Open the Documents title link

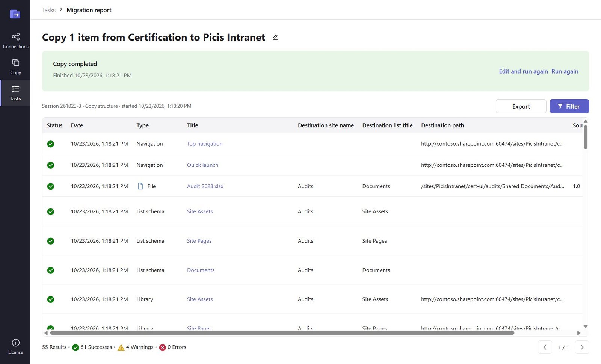[x=201, y=270]
